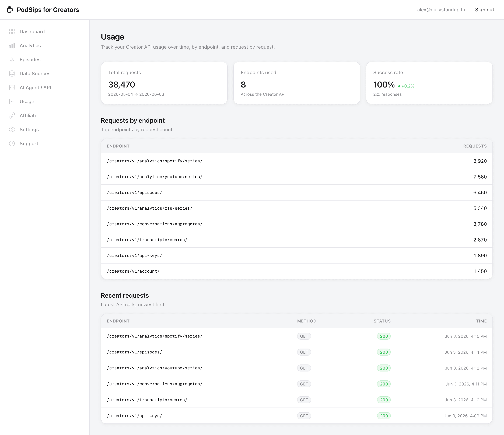504x435 pixels.
Task: Click the STATUS column header
Action: coord(382,321)
